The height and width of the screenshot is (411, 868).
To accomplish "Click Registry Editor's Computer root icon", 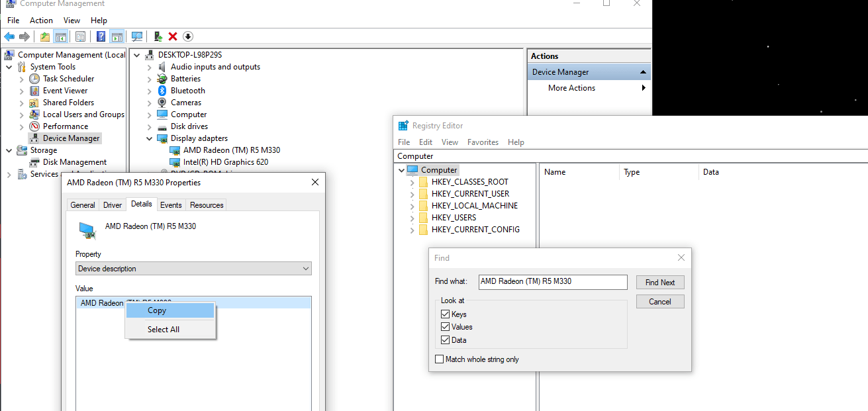I will (x=412, y=170).
